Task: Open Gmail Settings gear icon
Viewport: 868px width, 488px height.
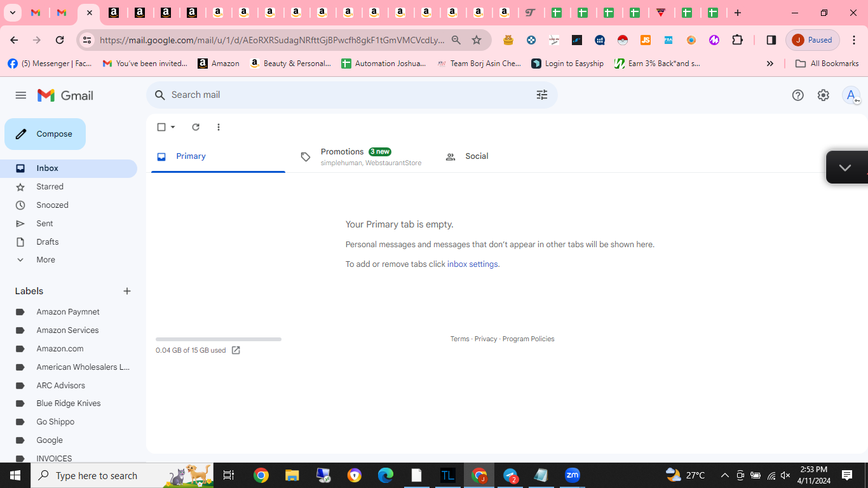Action: pyautogui.click(x=824, y=95)
